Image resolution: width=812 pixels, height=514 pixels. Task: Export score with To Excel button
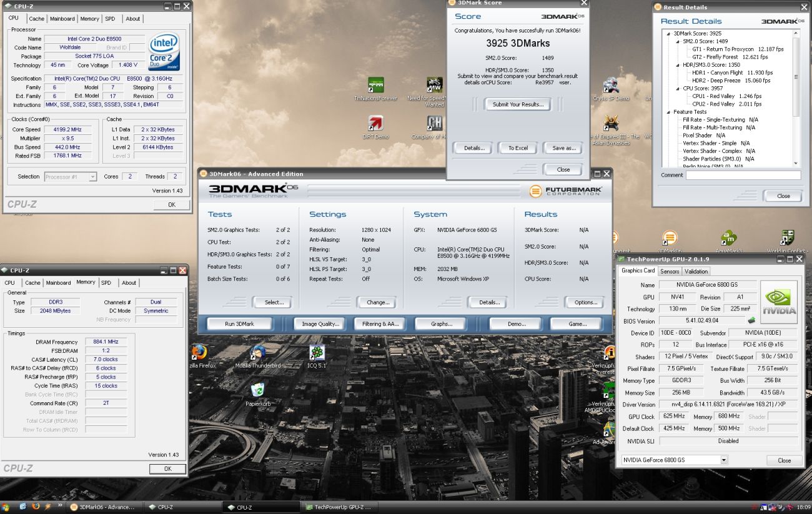coord(518,148)
